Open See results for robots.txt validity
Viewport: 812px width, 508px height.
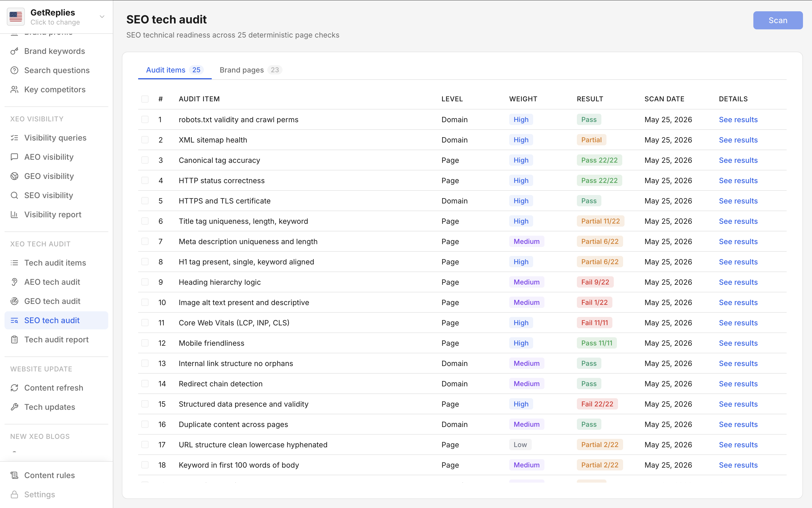pos(738,120)
